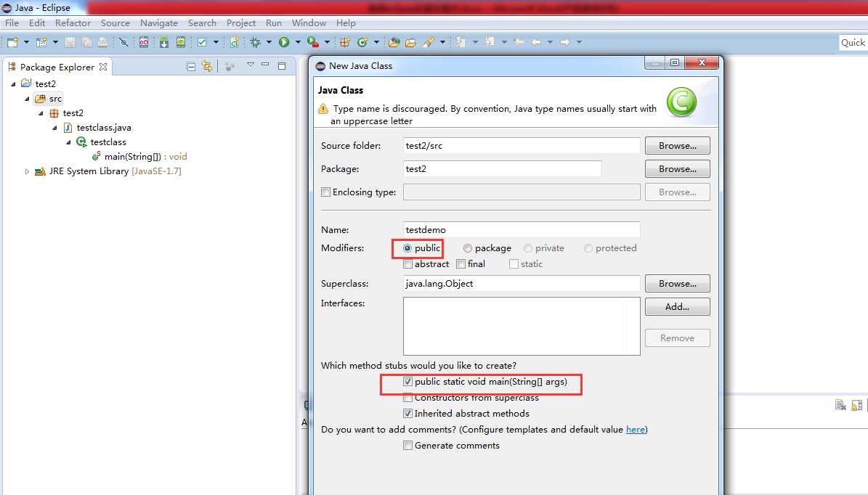Screen dimensions: 868x495
Task: Close the Package Explorer tab
Action: pyautogui.click(x=103, y=67)
